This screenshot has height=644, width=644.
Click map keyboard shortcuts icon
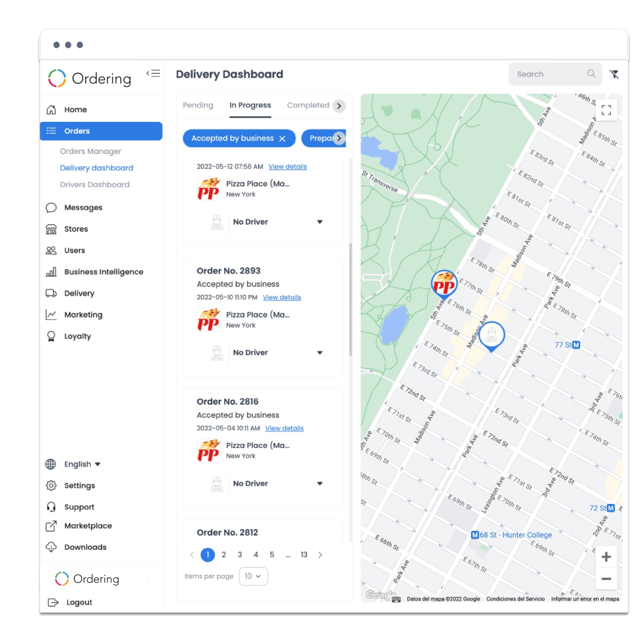pyautogui.click(x=397, y=599)
